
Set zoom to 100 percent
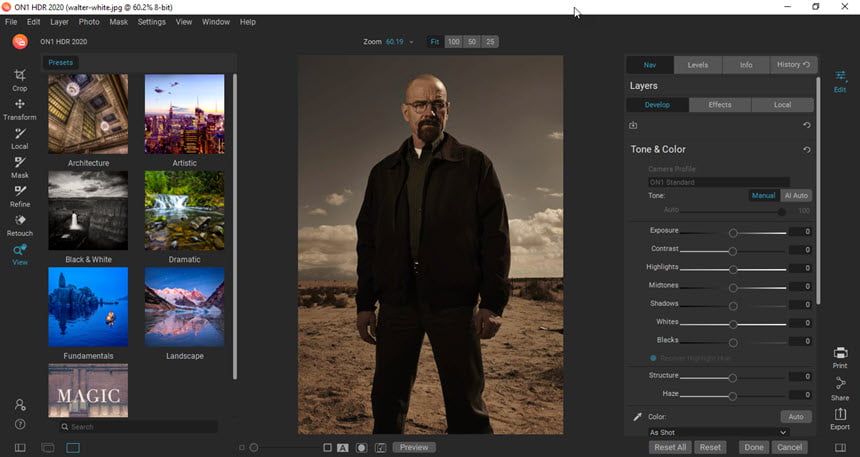[454, 42]
